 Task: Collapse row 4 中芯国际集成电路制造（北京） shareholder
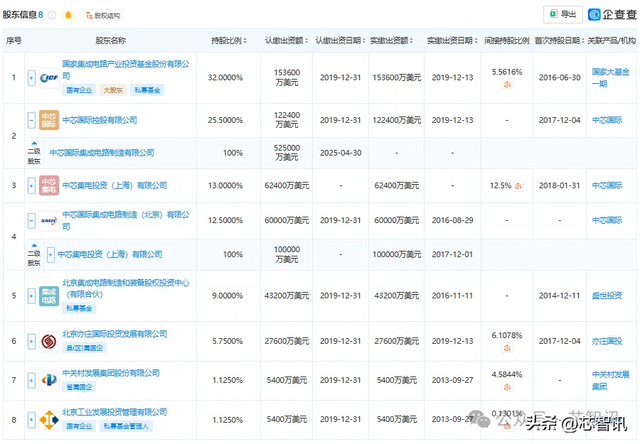(31, 221)
